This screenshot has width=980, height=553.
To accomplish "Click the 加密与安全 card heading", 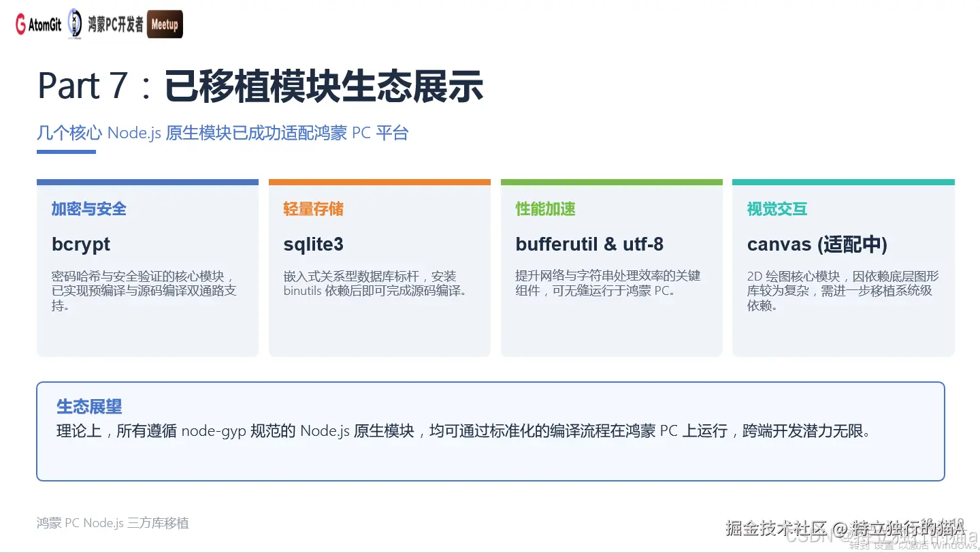I will (x=89, y=209).
